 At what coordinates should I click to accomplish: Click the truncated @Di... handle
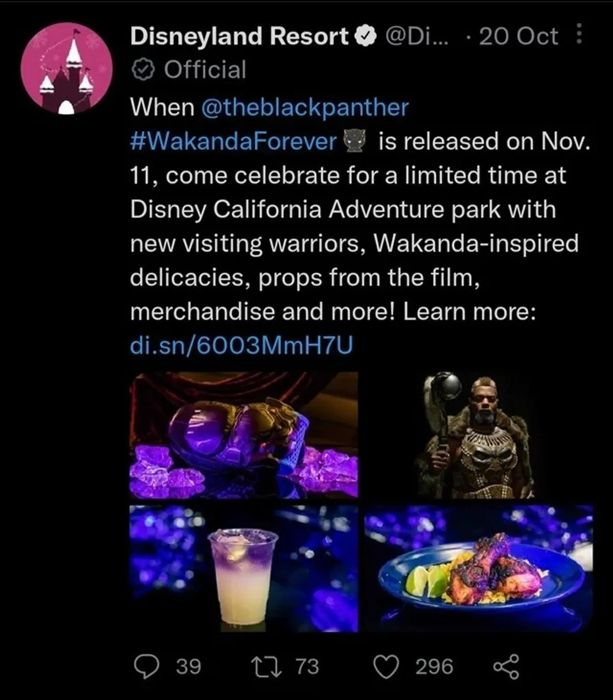coord(416,36)
